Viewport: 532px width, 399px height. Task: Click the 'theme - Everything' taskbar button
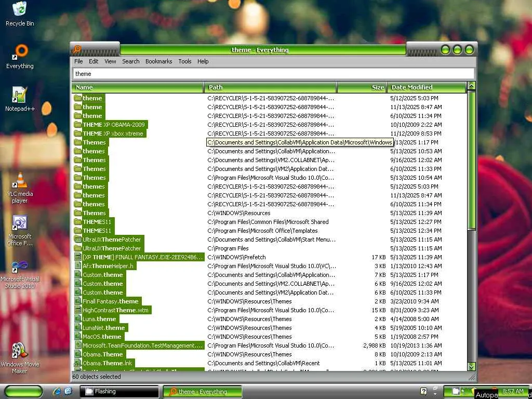point(202,391)
